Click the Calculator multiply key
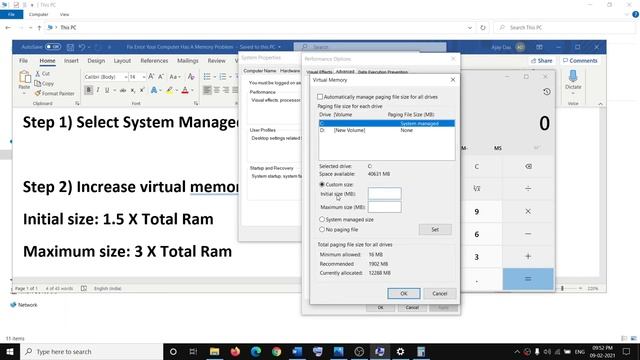Image resolution: width=640 pixels, height=360 pixels. (x=528, y=211)
